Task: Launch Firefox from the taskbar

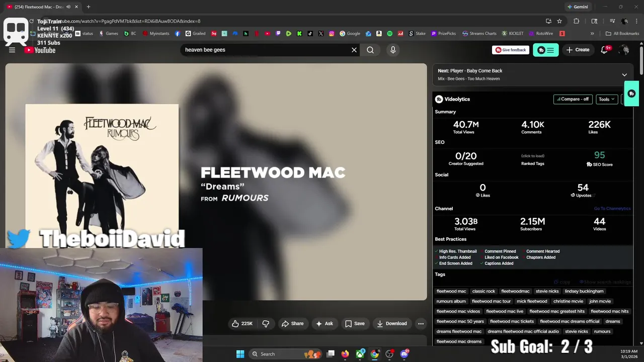Action: tap(345, 354)
